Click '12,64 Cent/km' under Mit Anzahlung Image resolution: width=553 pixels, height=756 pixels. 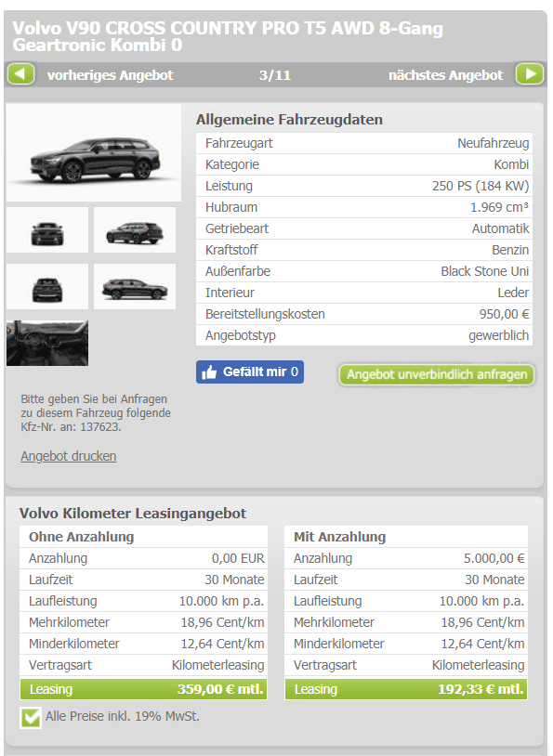[482, 644]
